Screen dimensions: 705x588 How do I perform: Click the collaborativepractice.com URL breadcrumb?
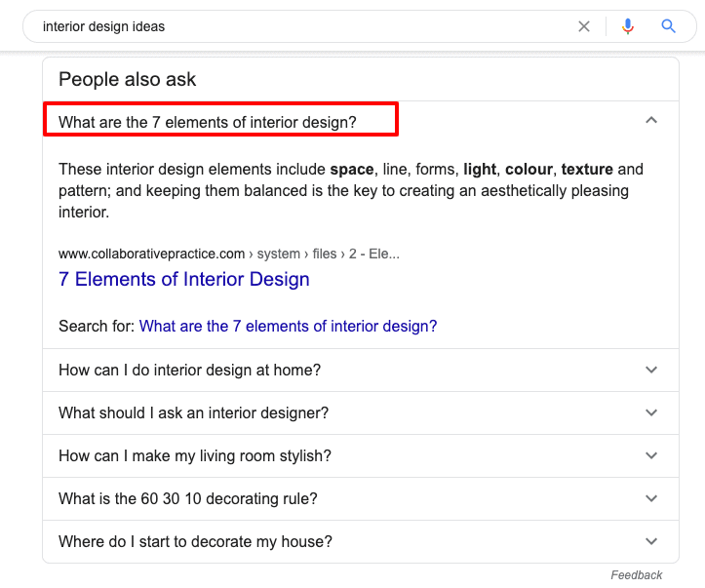tap(229, 254)
